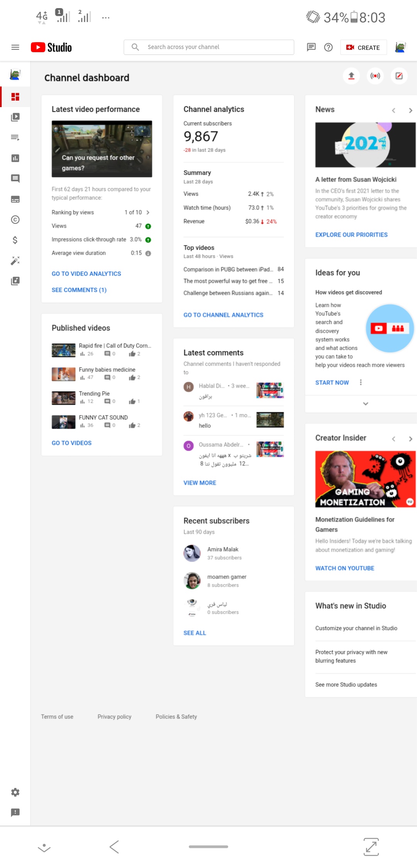Go to next News card arrow
Image resolution: width=417 pixels, height=868 pixels.
point(410,110)
